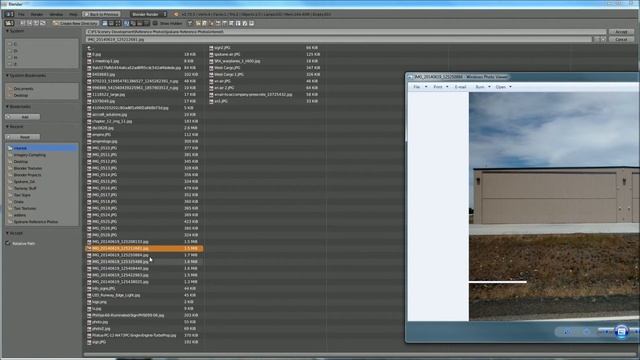Click the Cancel button
This screenshot has width=640, height=360.
click(x=621, y=39)
